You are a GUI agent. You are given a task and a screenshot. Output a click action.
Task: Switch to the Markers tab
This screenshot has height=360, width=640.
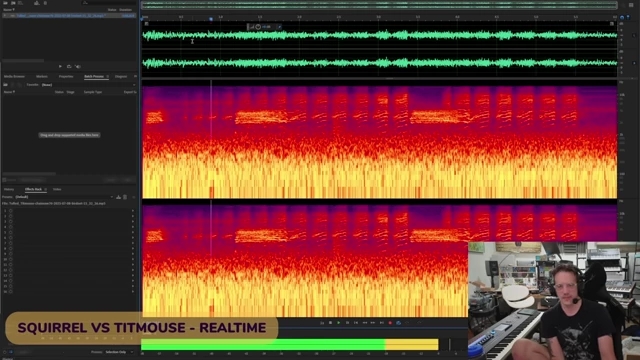coord(42,76)
